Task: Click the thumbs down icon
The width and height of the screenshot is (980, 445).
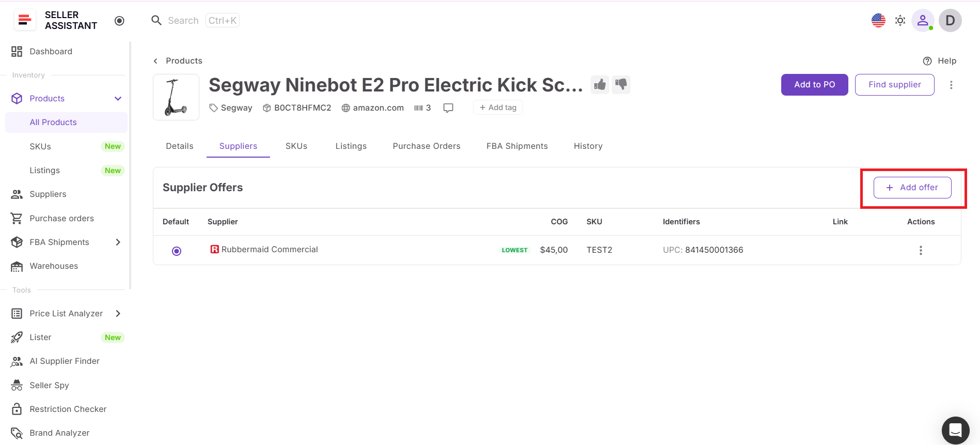Action: pos(621,84)
